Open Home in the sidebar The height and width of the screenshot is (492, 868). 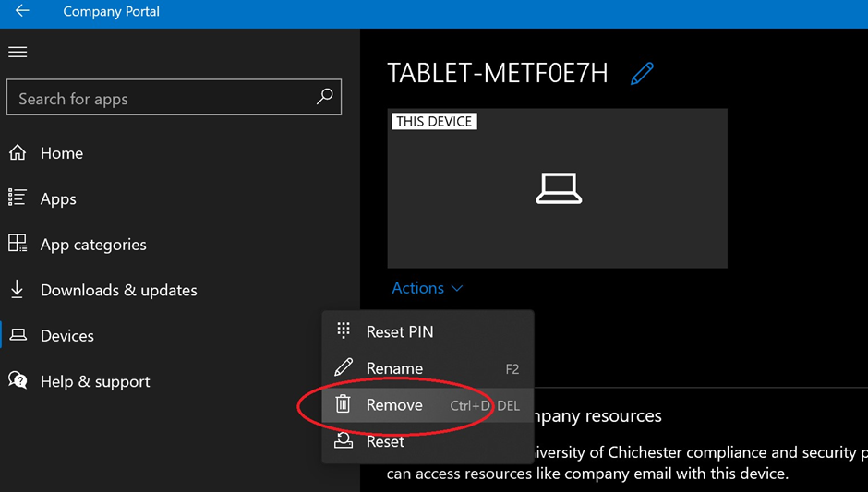(180, 152)
